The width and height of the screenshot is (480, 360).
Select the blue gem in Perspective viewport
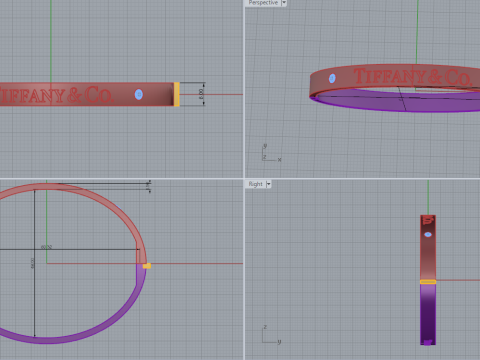tap(332, 78)
